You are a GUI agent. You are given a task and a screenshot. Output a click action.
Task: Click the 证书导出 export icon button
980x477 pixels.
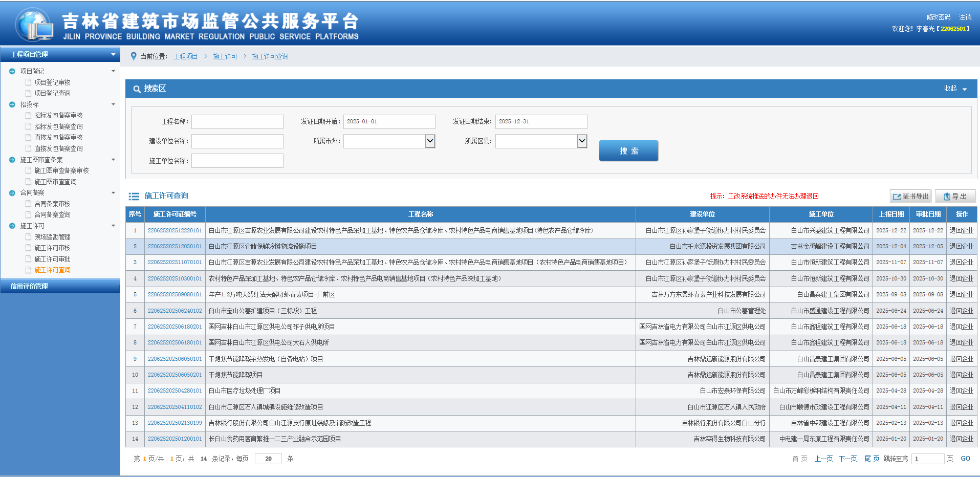point(910,197)
